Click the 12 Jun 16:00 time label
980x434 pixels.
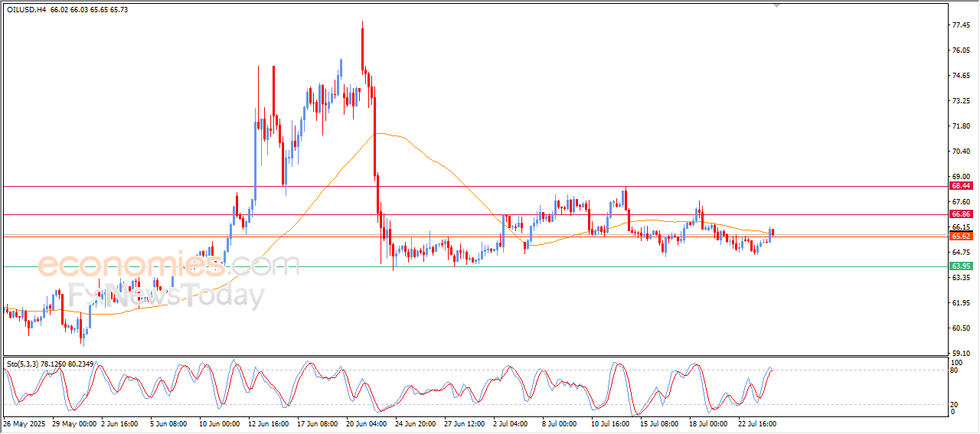pos(270,423)
